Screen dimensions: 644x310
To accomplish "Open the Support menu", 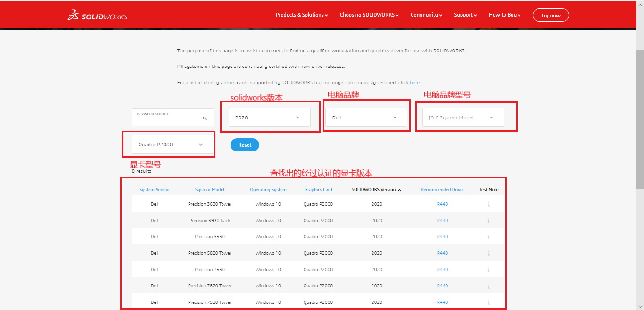I will pyautogui.click(x=465, y=15).
